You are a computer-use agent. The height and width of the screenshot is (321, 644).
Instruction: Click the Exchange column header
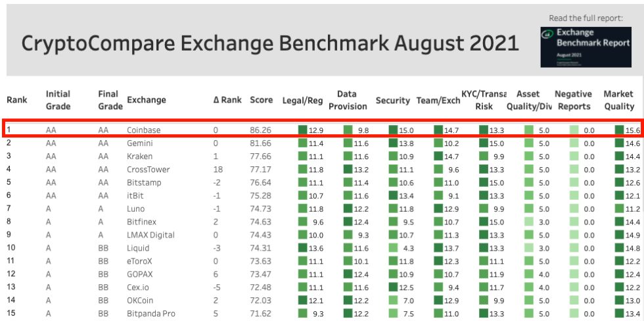point(146,100)
